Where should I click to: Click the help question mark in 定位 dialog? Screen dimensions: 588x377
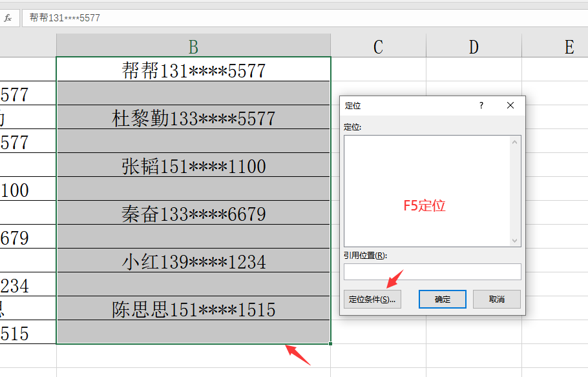coord(481,105)
